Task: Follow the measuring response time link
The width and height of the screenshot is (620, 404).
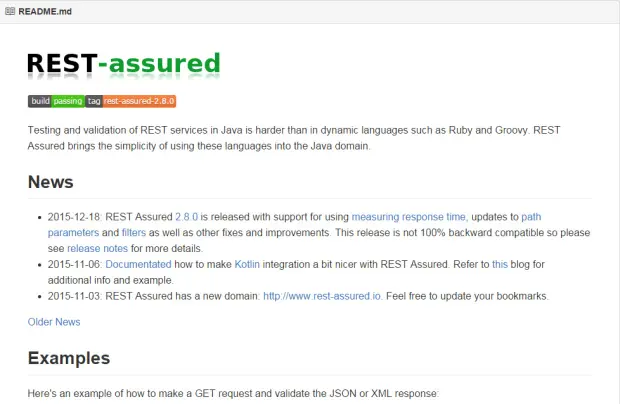Action: (410, 217)
